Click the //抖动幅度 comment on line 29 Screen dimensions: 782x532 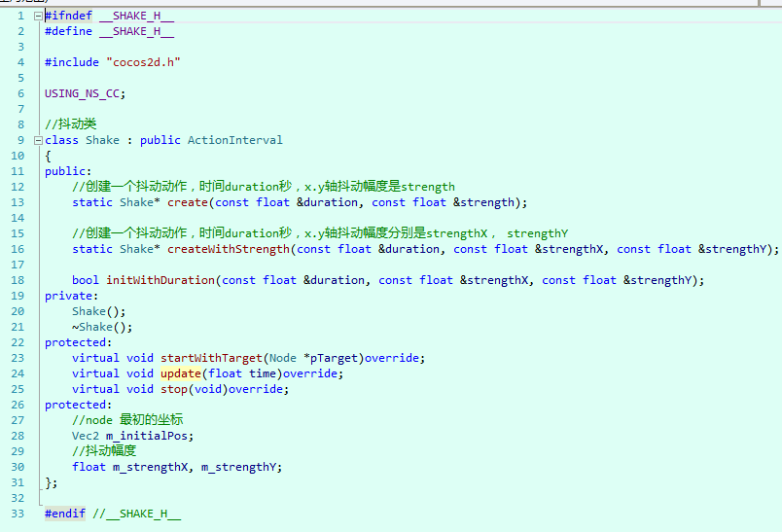[104, 450]
